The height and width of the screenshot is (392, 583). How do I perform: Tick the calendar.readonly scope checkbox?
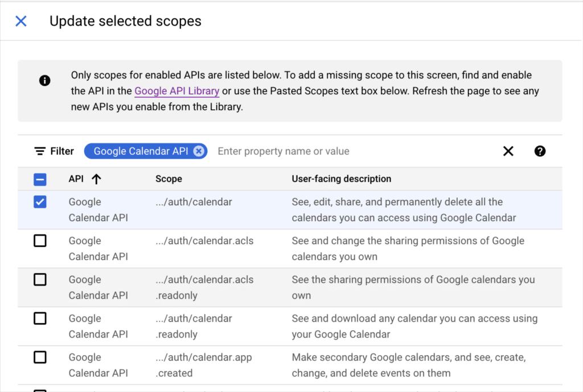[x=40, y=318]
